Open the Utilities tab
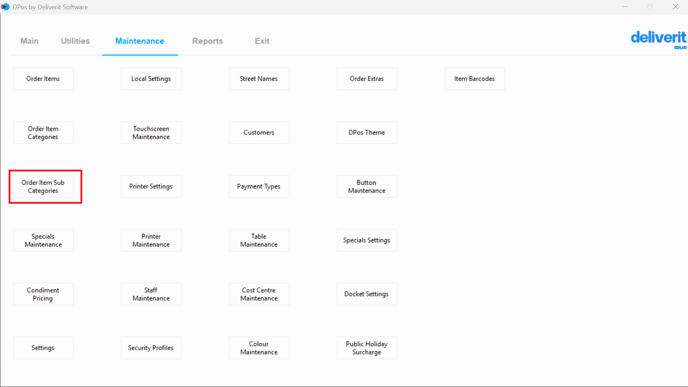 click(x=75, y=41)
